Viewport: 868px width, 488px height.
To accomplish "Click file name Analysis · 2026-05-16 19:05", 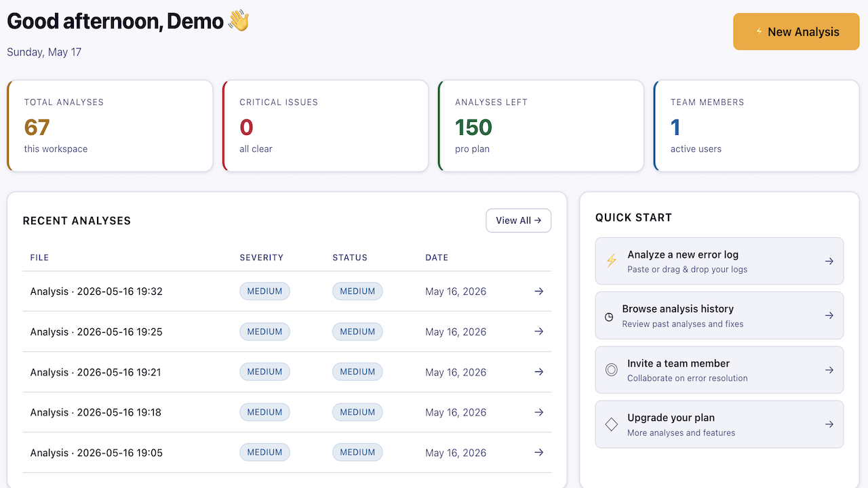I will tap(96, 453).
